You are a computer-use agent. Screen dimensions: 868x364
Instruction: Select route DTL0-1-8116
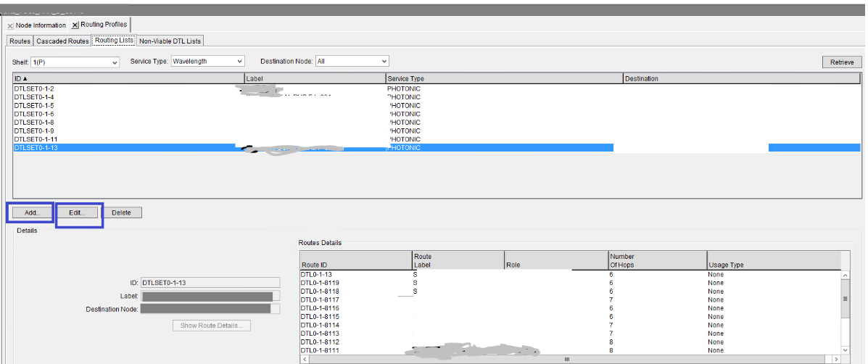(570, 308)
